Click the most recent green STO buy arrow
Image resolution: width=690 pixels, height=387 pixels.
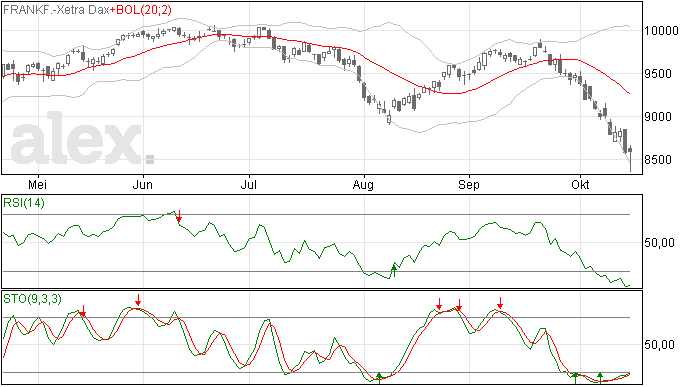point(600,378)
